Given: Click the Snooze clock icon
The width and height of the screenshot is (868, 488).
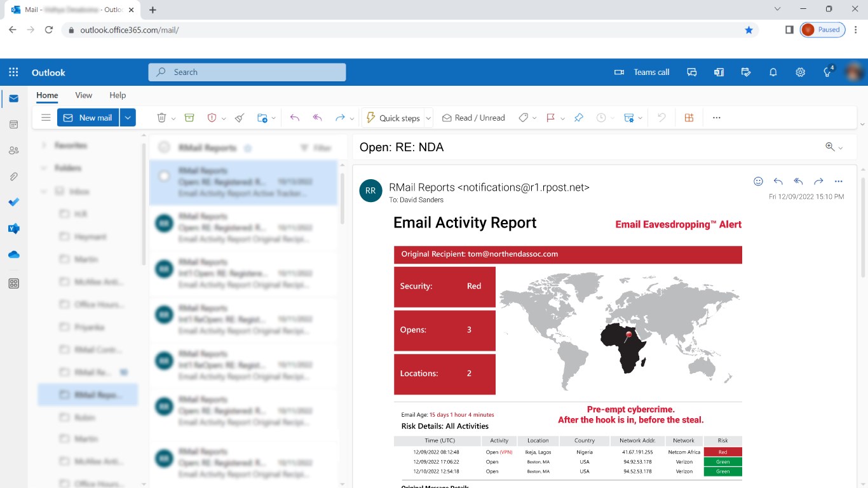Looking at the screenshot, I should coord(600,118).
